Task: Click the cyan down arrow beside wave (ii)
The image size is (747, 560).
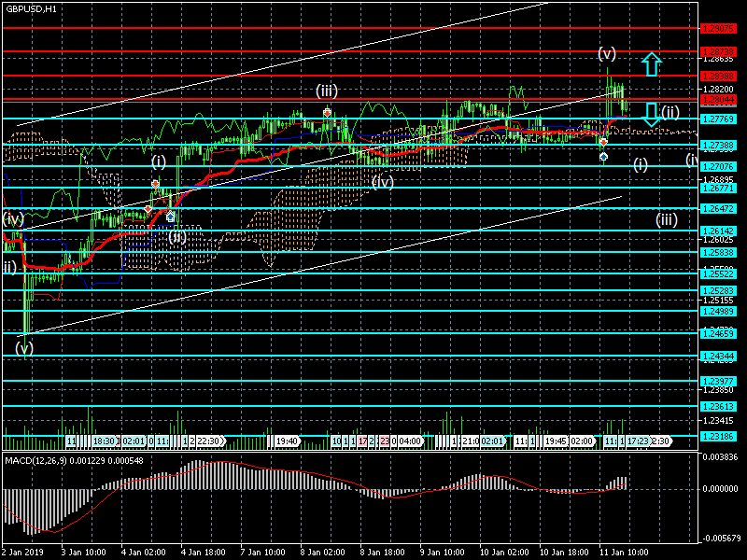Action: [651, 114]
